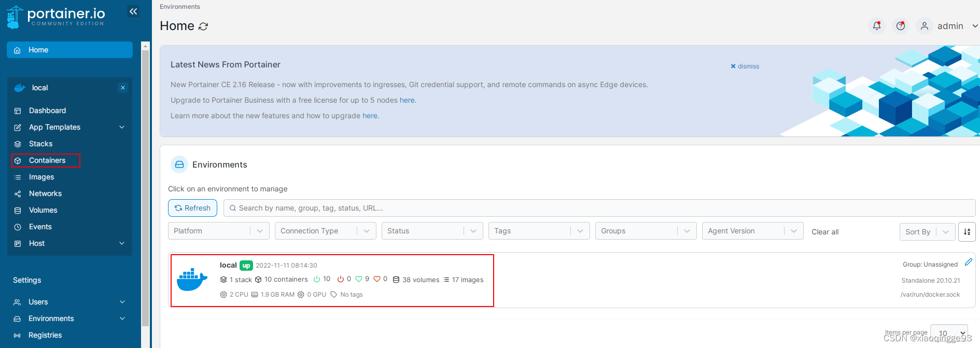Image resolution: width=980 pixels, height=348 pixels.
Task: Click the Docker whale icon beside local in the sidebar
Action: [x=20, y=88]
